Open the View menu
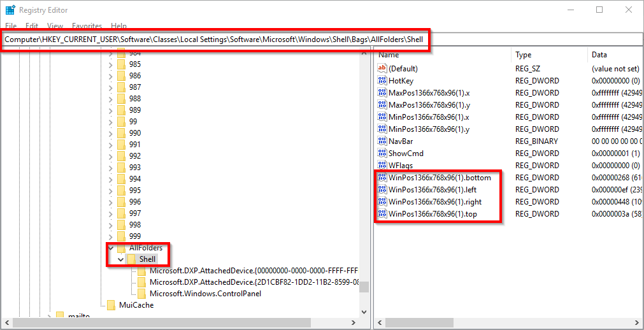Image resolution: width=644 pixels, height=330 pixels. [x=55, y=26]
